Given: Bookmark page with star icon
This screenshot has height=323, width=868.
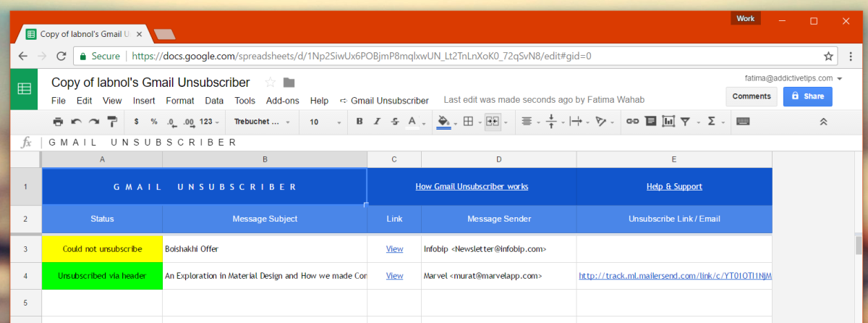Looking at the screenshot, I should pos(828,56).
